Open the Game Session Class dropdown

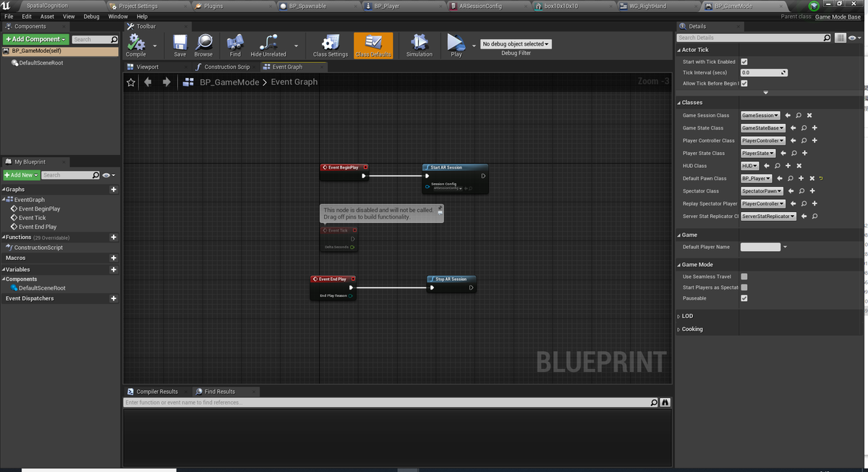(x=760, y=115)
